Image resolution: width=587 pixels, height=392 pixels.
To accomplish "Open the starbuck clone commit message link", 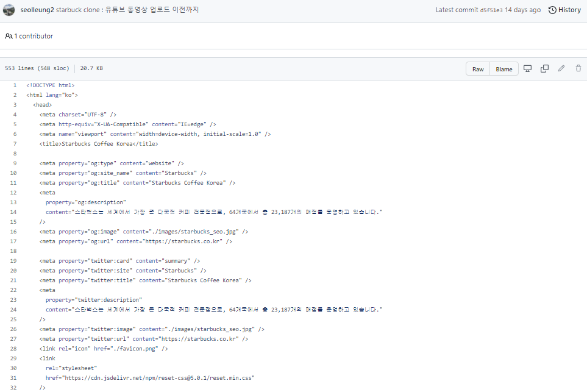I will 127,10.
